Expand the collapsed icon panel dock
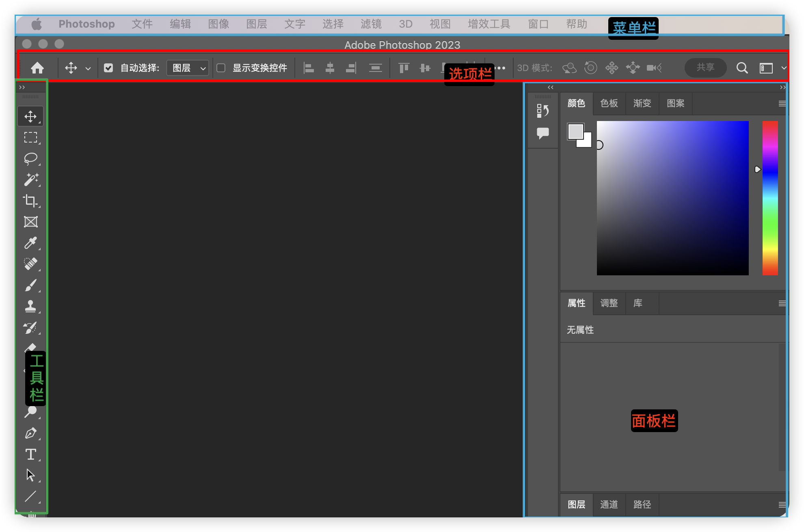The width and height of the screenshot is (804, 532). pos(550,87)
